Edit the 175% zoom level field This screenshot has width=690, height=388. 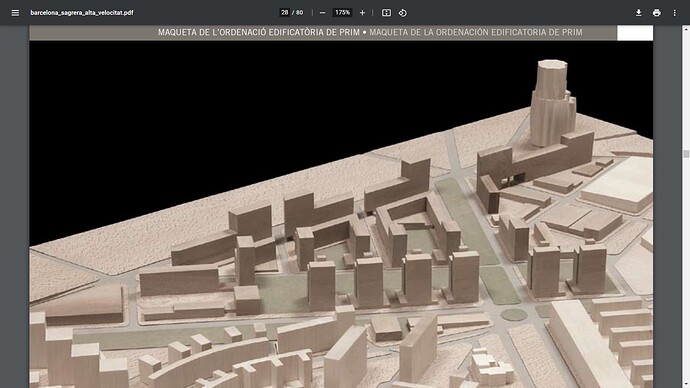(x=342, y=13)
